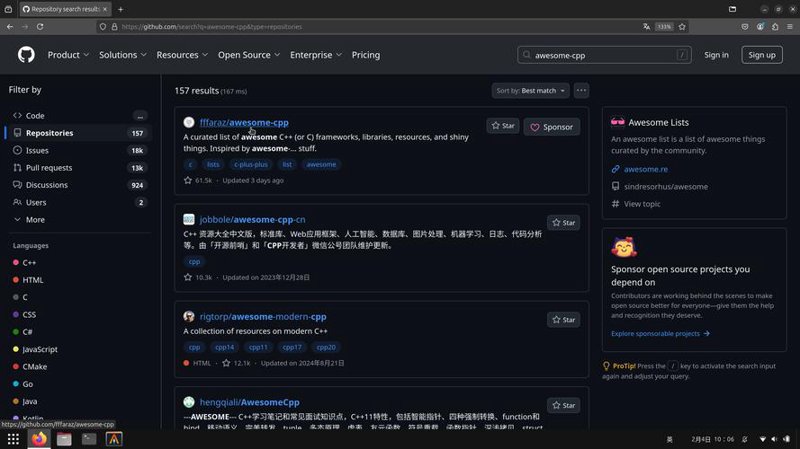Filter results by Users
The image size is (800, 449).
coord(78,203)
